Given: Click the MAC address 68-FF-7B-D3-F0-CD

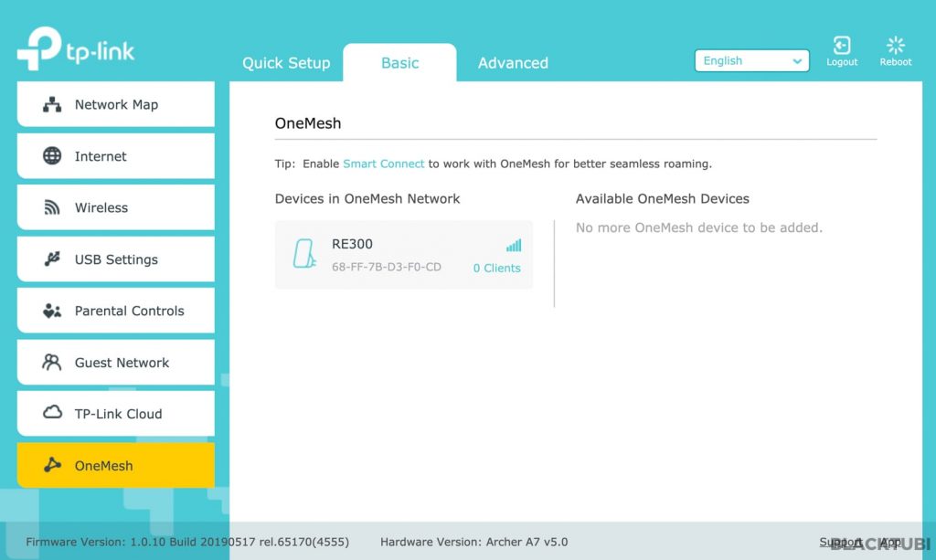Looking at the screenshot, I should click(x=387, y=267).
